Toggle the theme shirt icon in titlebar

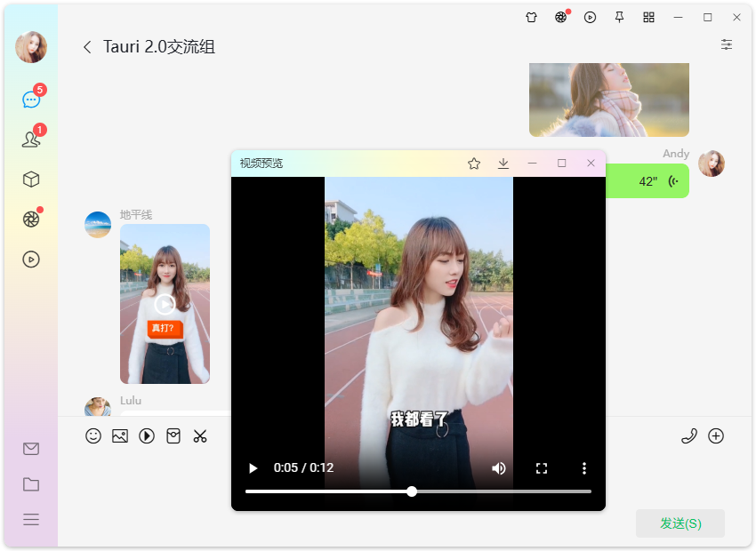[531, 17]
